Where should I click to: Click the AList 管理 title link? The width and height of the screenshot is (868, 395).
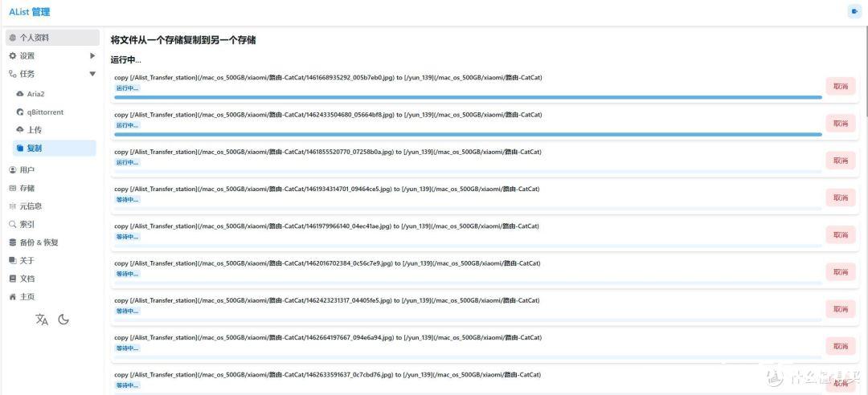click(29, 12)
